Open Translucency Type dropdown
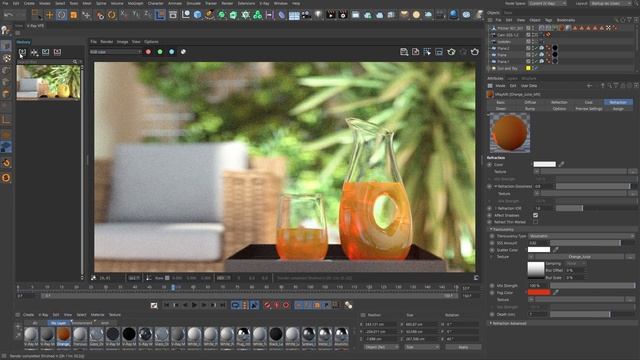The height and width of the screenshot is (360, 640). pos(582,236)
